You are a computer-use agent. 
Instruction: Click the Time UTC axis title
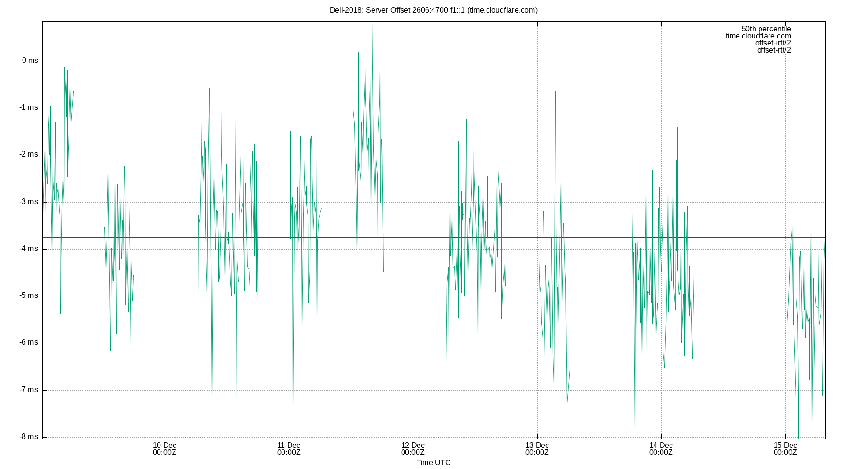coord(433,462)
